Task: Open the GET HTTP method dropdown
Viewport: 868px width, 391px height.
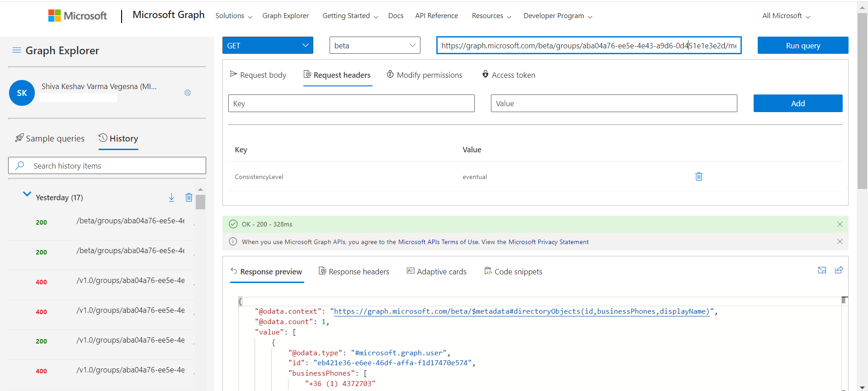Action: pos(268,45)
